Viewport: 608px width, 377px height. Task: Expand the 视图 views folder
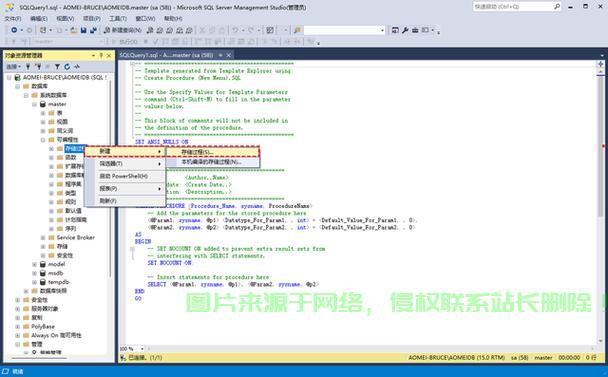pos(43,122)
